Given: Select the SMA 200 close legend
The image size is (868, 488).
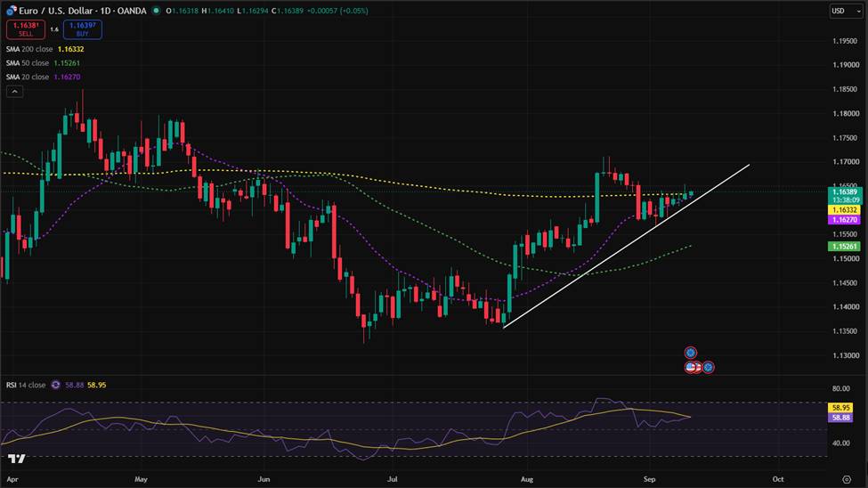Looking at the screenshot, I should point(29,49).
